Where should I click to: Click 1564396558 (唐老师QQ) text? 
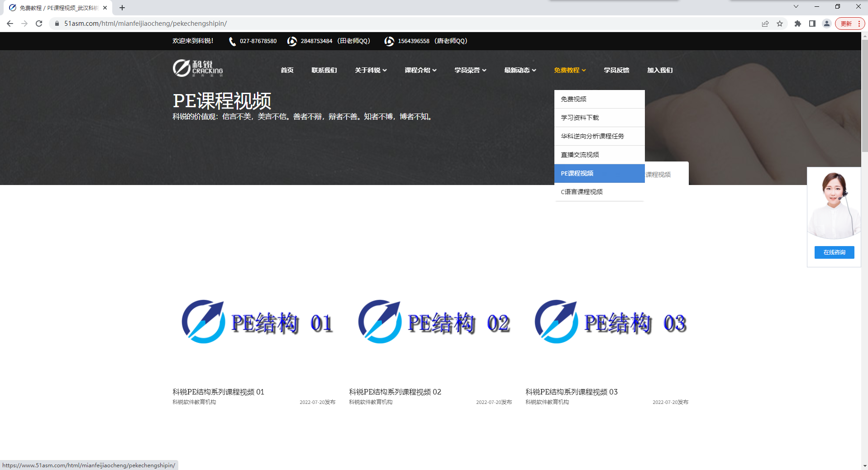432,41
